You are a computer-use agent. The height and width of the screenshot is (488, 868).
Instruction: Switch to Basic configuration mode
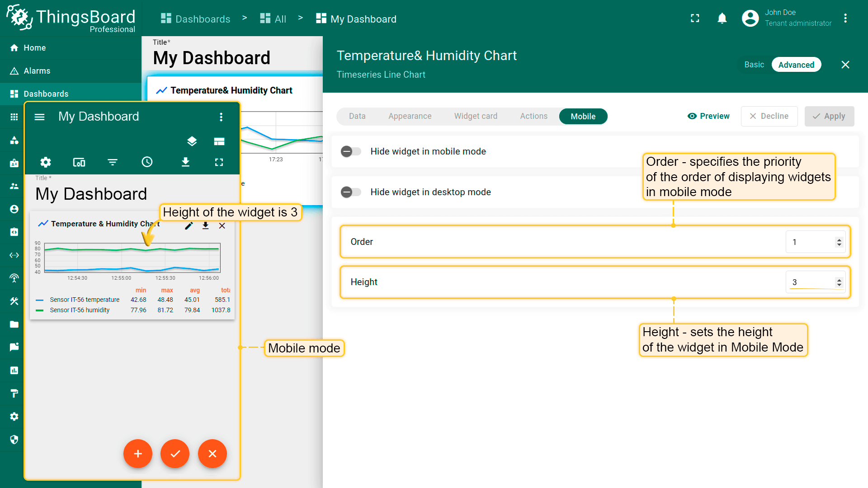[754, 65]
